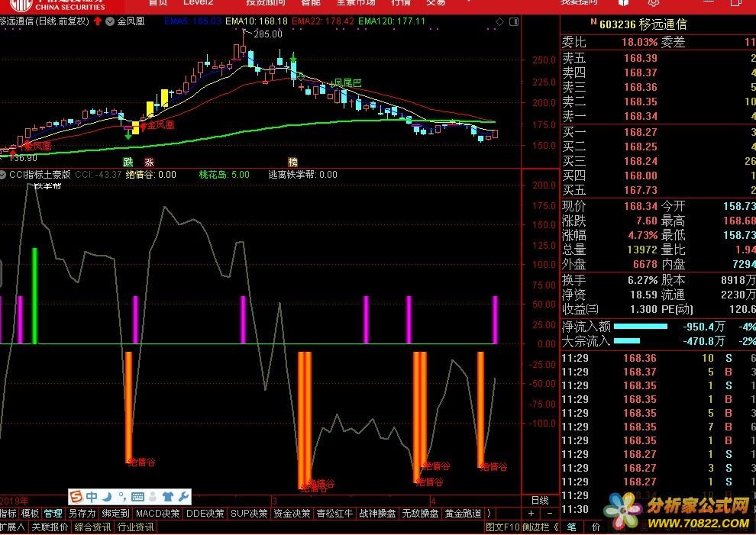Click the green 凤尾巴 chart label
The image size is (756, 535).
click(347, 83)
